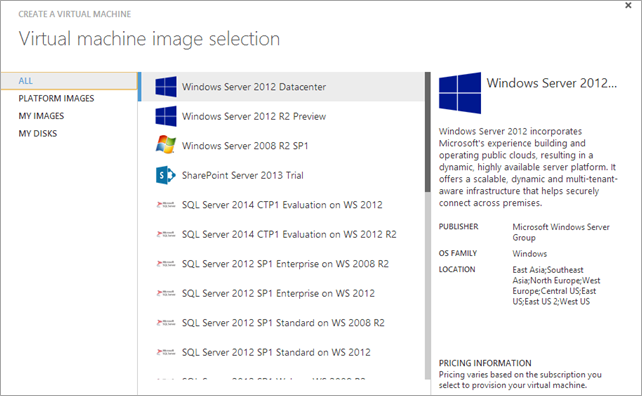The image size is (642, 396).
Task: Click SQL Server 2012 SP1 Enterprise WS 2008 R2 icon
Action: [x=166, y=264]
